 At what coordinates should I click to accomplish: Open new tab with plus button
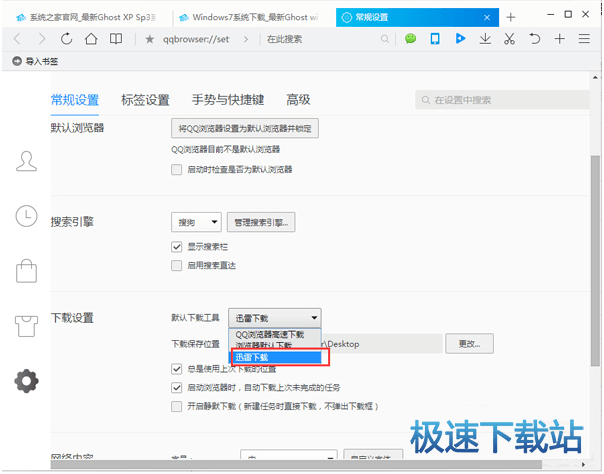(510, 17)
